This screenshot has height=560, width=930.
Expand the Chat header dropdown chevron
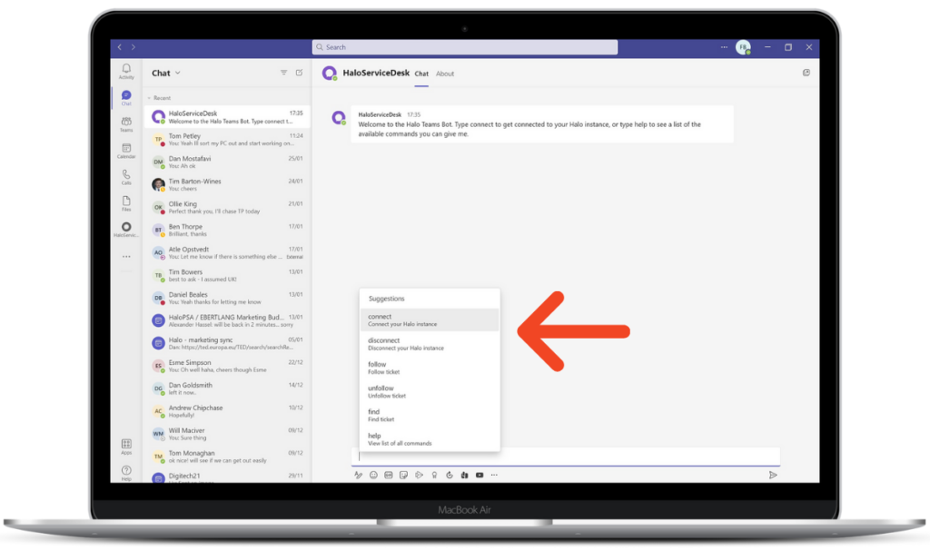[x=177, y=73]
